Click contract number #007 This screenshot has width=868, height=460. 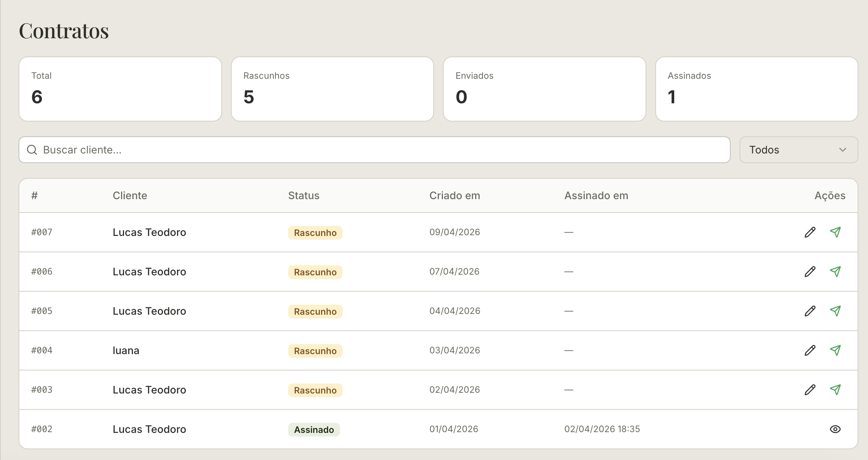coord(42,232)
